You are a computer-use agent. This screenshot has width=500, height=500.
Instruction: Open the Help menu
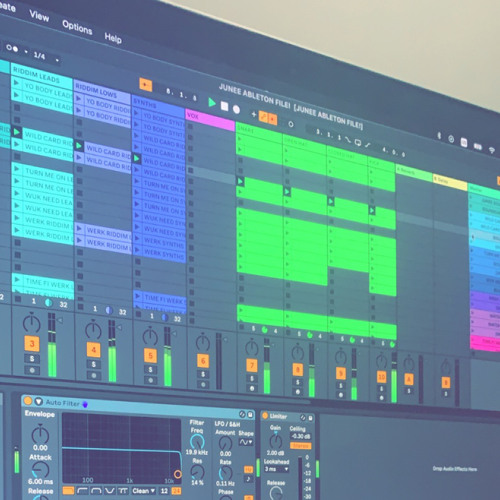tap(113, 38)
